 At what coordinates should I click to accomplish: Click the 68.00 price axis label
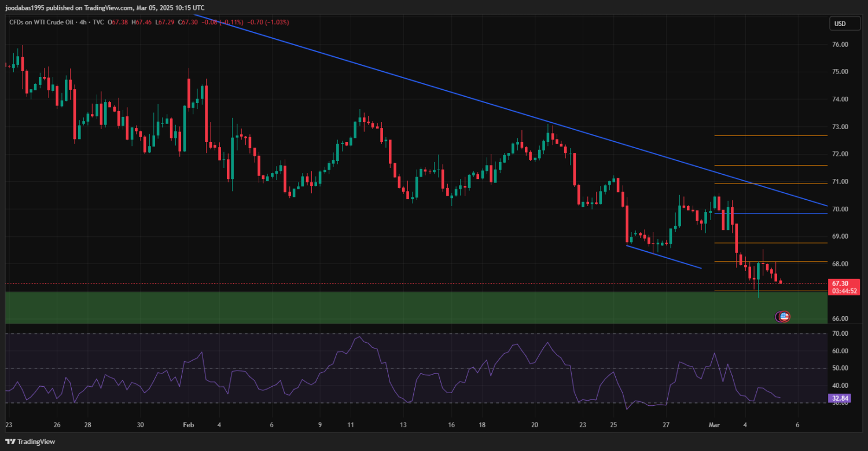click(840, 264)
